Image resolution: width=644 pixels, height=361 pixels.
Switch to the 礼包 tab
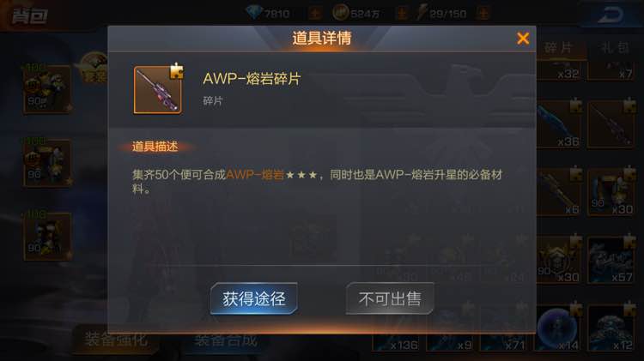(615, 47)
